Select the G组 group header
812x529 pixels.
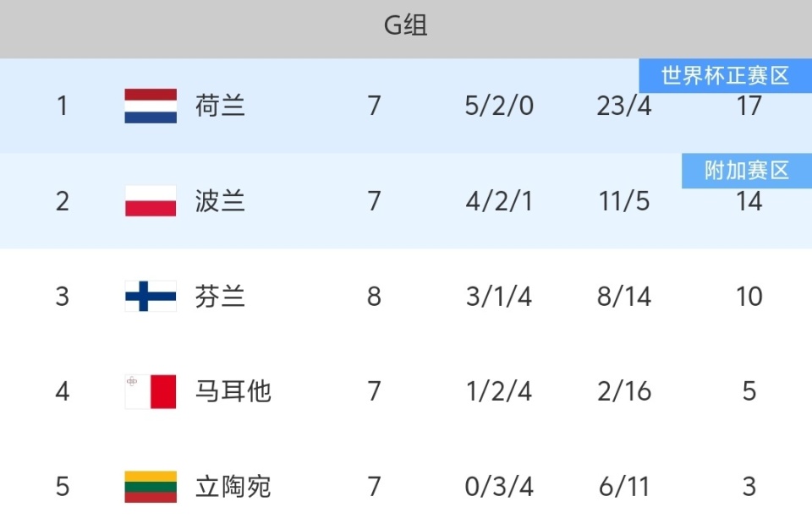[x=406, y=26]
